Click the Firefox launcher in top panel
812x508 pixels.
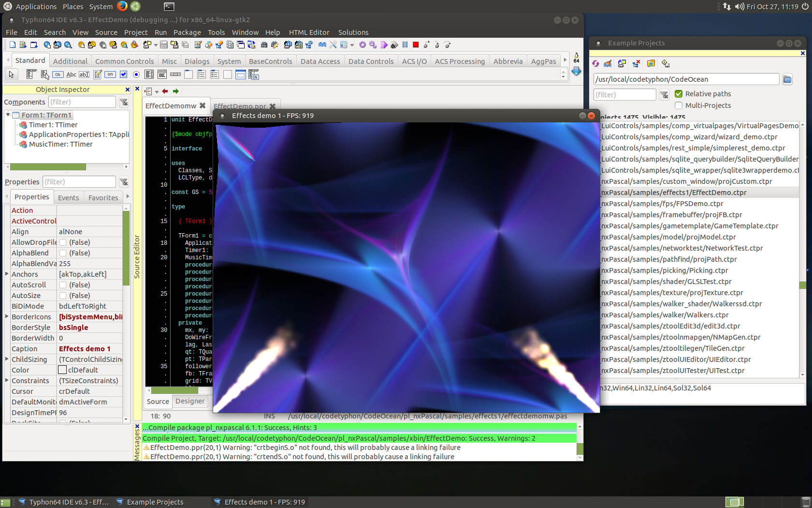coord(122,6)
